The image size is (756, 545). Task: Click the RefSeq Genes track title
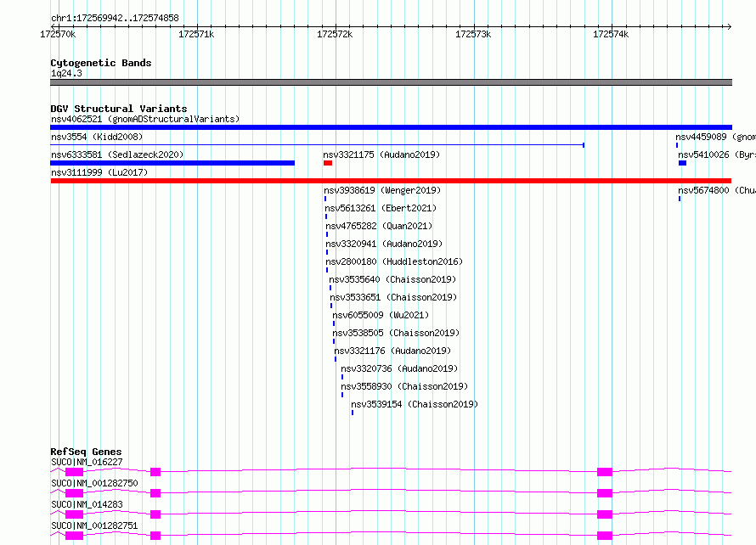(86, 452)
